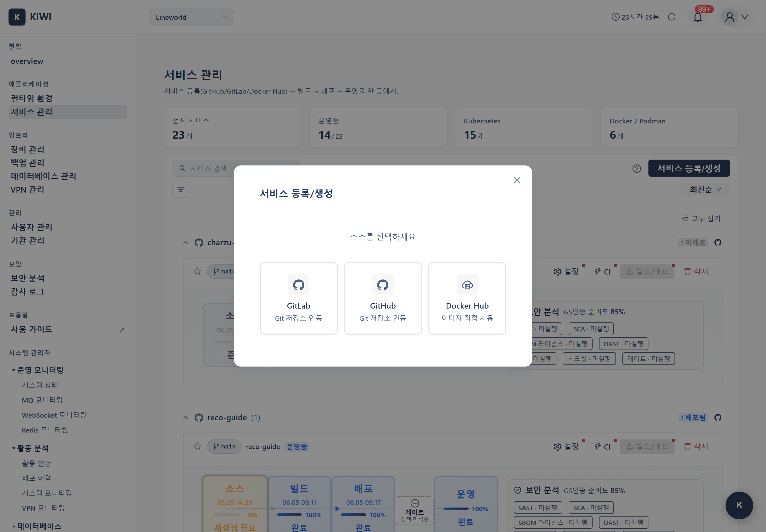This screenshot has height=532, width=766.
Task: Open the notifications bell
Action: 698,17
